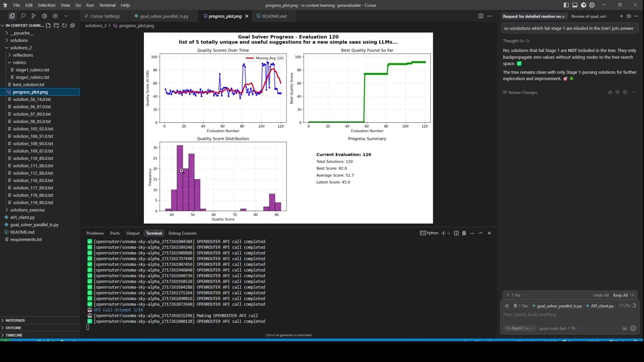Start a new chat with plus icon
This screenshot has height=362, width=644.
(621, 16)
